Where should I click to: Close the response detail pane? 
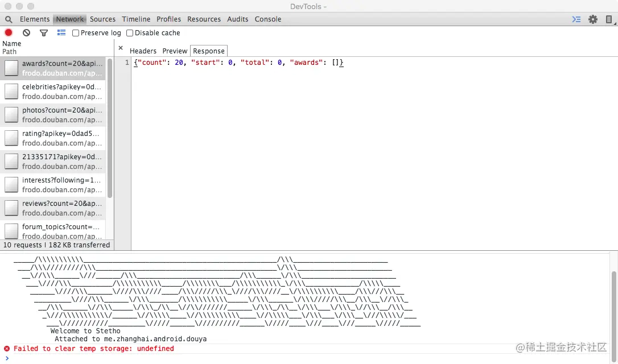[x=120, y=48]
